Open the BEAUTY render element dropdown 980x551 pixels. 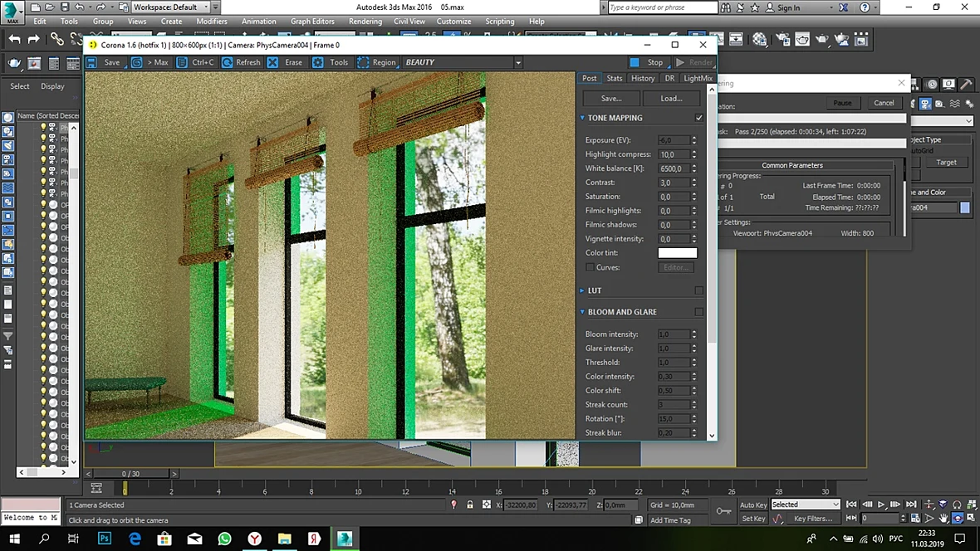coord(463,62)
